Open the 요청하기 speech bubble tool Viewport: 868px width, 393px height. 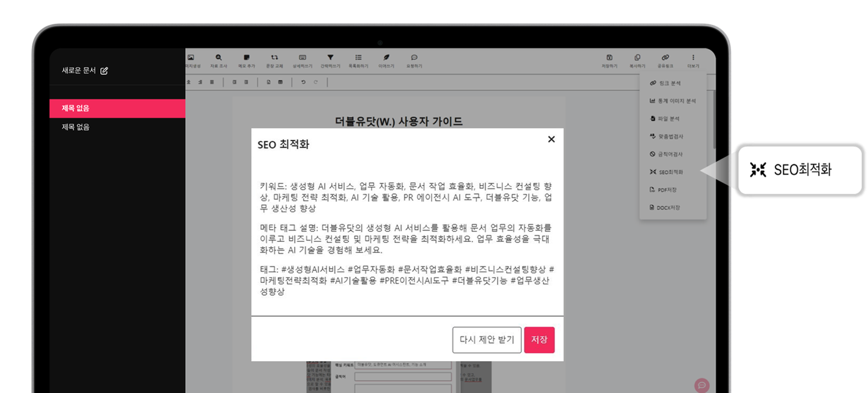[x=414, y=61]
